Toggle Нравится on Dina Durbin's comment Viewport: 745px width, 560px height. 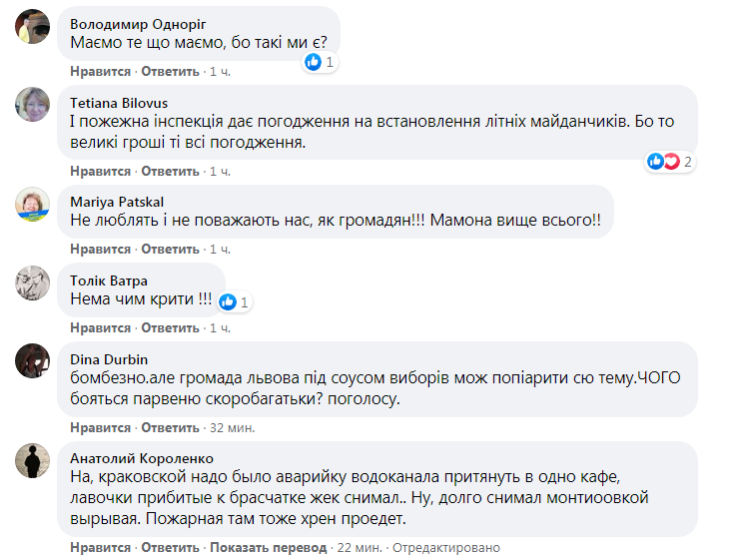tap(100, 427)
